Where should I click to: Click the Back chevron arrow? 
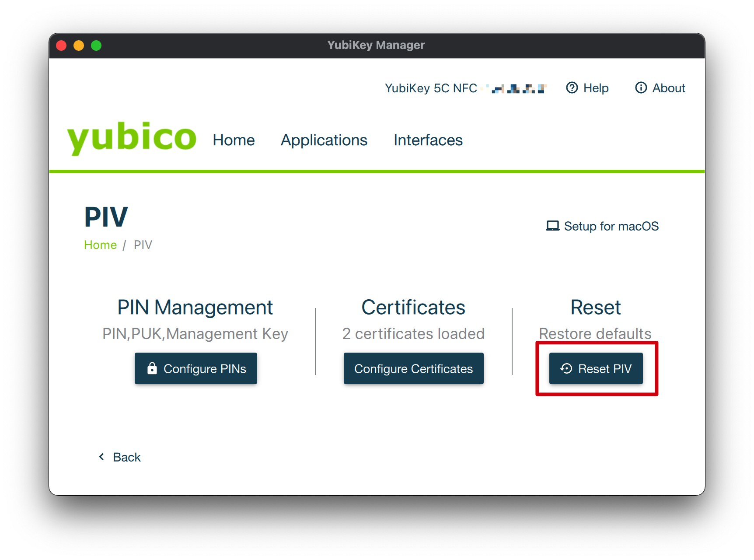click(101, 457)
